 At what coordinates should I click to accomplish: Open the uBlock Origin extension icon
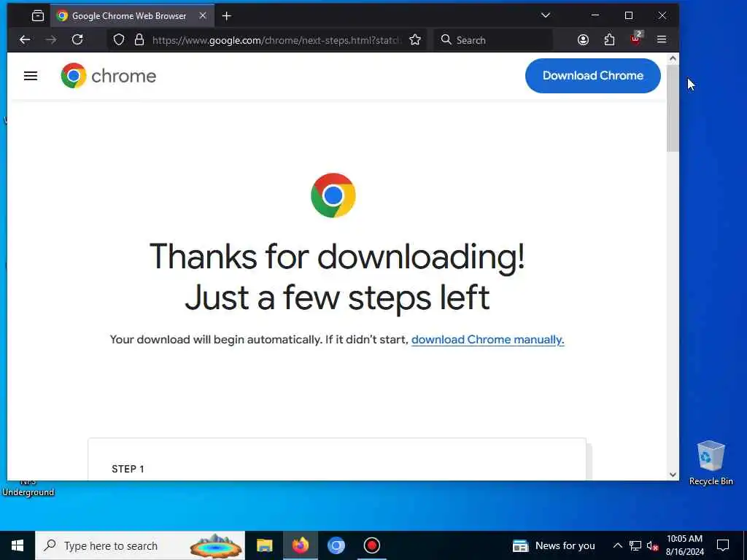[x=636, y=39]
